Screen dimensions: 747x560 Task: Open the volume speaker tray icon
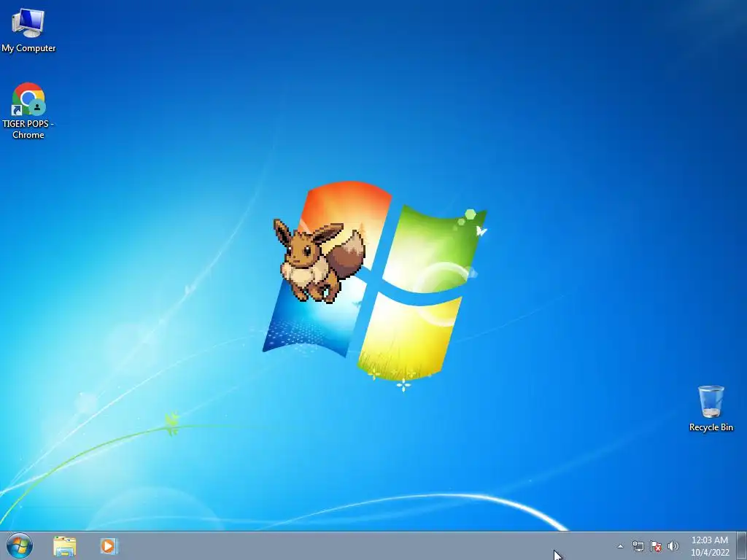pos(673,546)
